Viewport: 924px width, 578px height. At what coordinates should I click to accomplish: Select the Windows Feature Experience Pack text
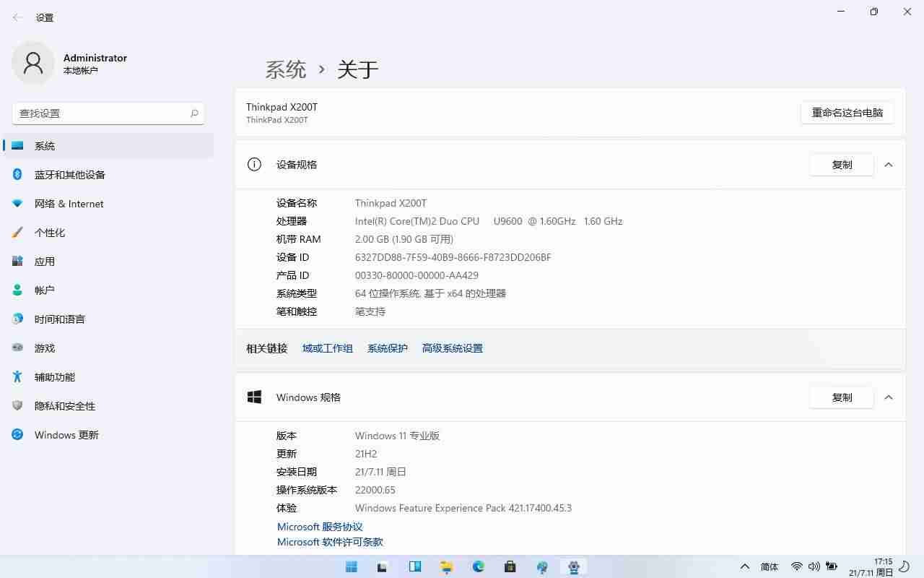pyautogui.click(x=463, y=508)
